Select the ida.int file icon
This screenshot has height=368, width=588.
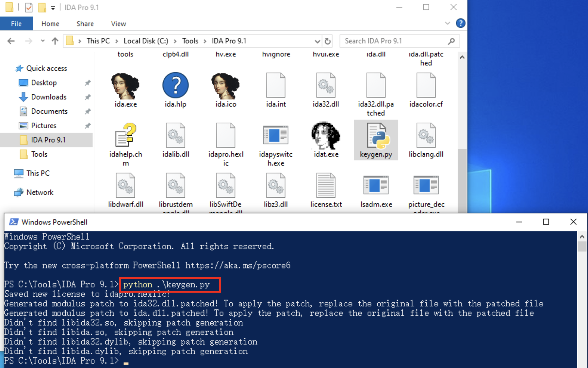tap(276, 85)
